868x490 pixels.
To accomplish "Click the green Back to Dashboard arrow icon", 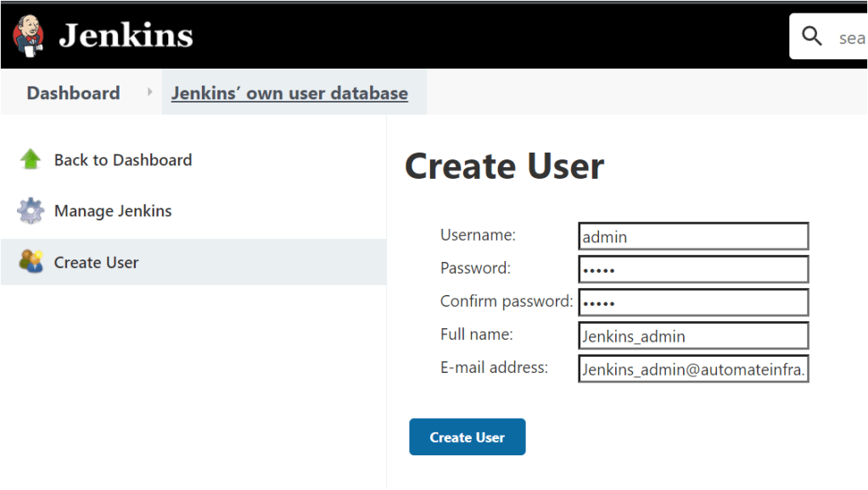I will point(31,159).
